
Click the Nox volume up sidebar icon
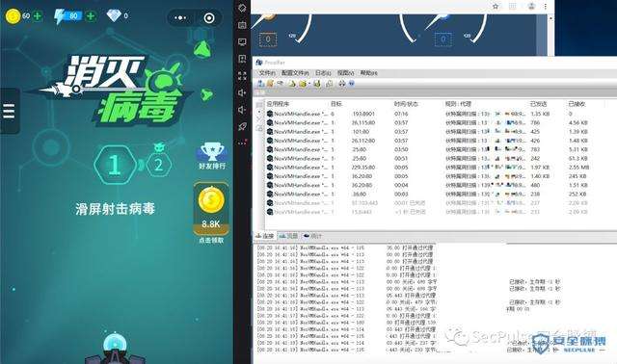coord(242,92)
